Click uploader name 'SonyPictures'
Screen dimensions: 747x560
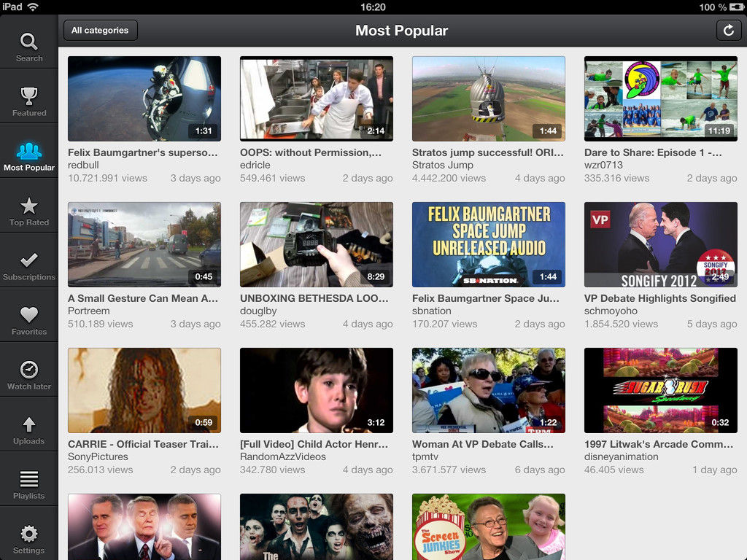tap(98, 456)
